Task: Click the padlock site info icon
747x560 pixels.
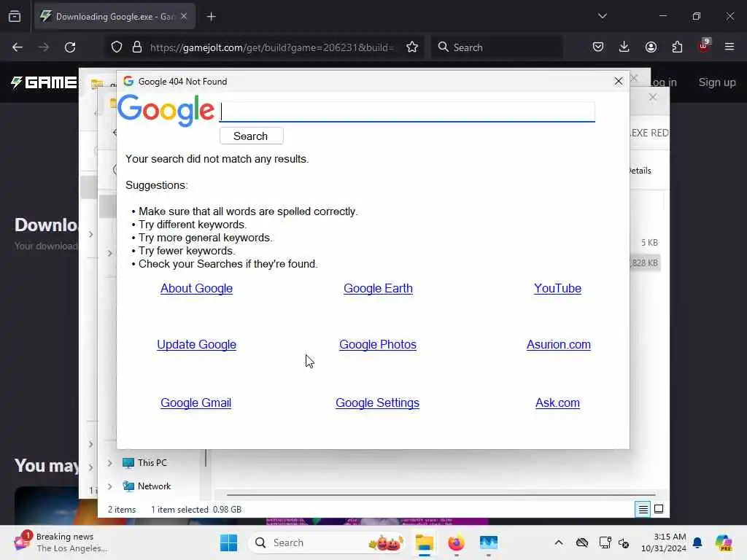Action: (x=137, y=47)
